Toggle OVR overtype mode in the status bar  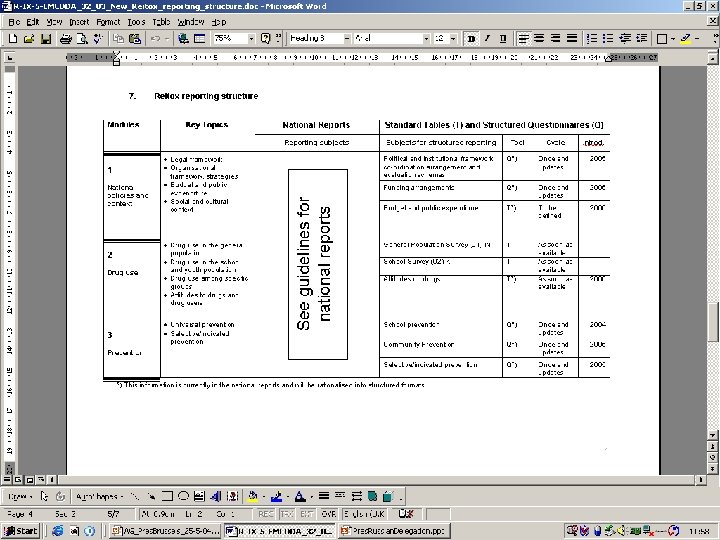click(x=328, y=514)
